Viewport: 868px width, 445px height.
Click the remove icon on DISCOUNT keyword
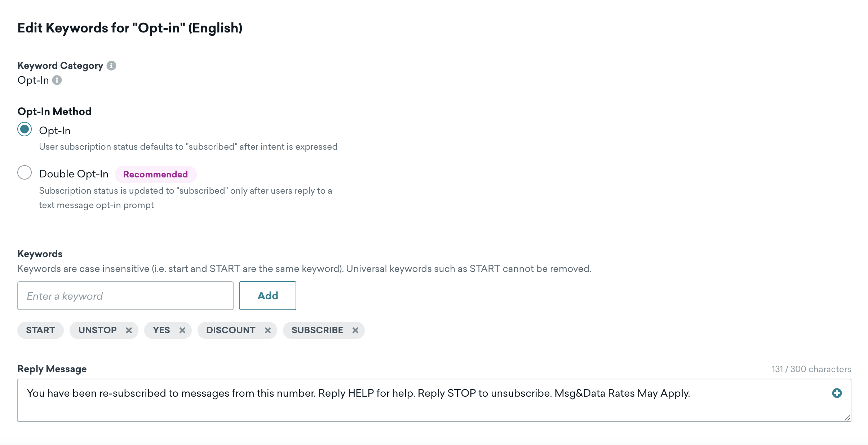[x=268, y=330]
